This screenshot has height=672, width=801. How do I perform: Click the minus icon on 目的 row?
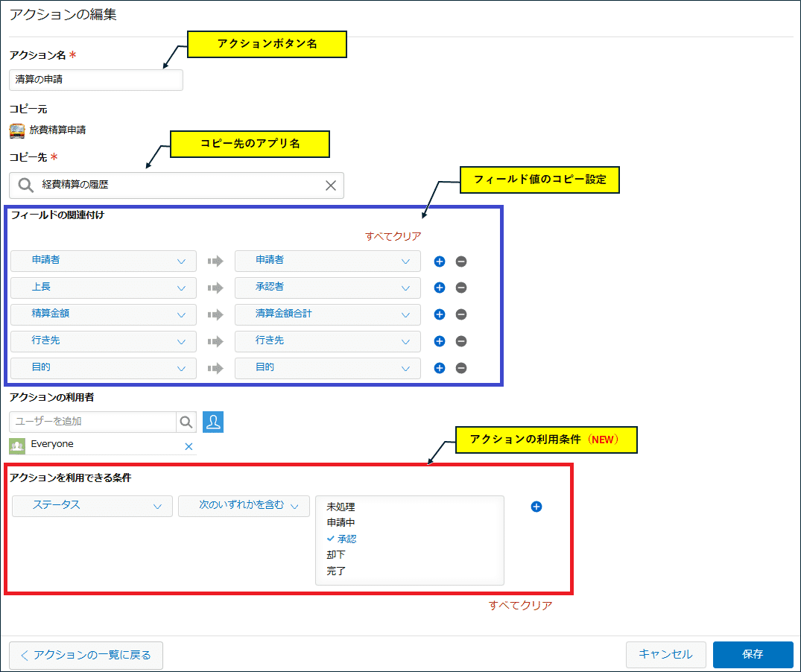(461, 368)
